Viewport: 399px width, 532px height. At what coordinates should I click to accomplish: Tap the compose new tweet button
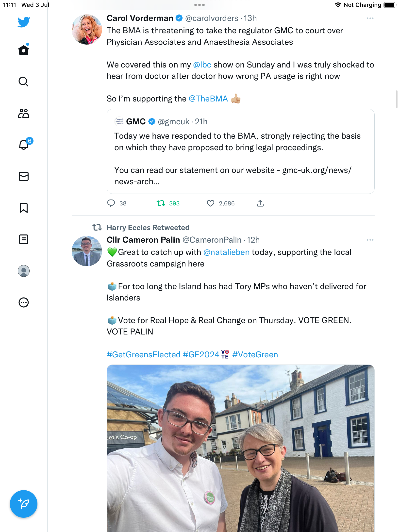(x=24, y=504)
